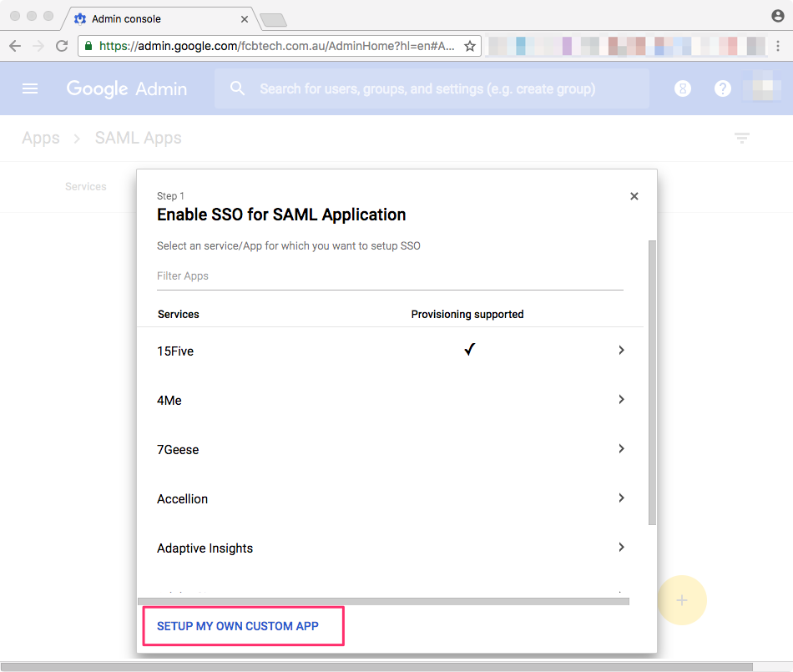Click the background Services header

[x=85, y=187]
